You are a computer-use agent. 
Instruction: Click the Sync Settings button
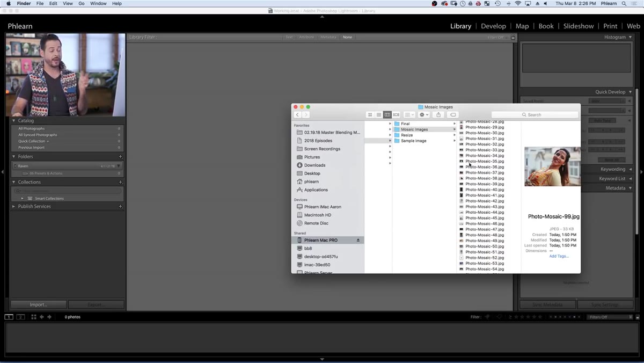coord(605,304)
